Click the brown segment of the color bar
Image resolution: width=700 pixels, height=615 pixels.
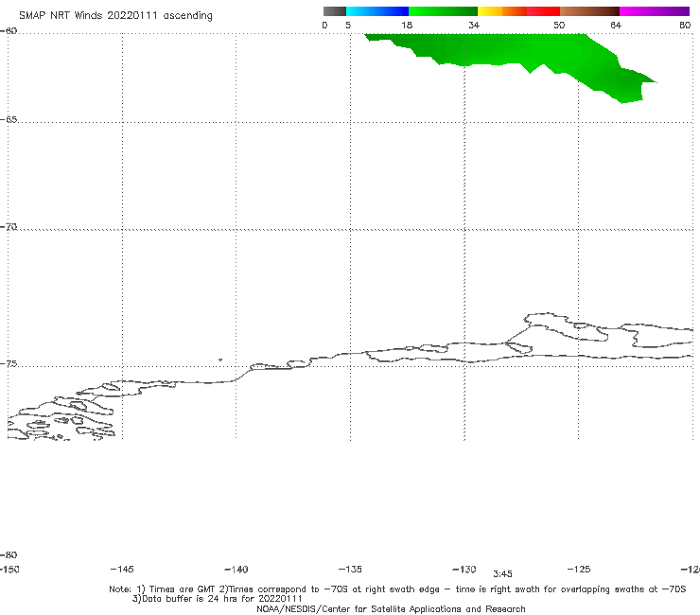(589, 11)
